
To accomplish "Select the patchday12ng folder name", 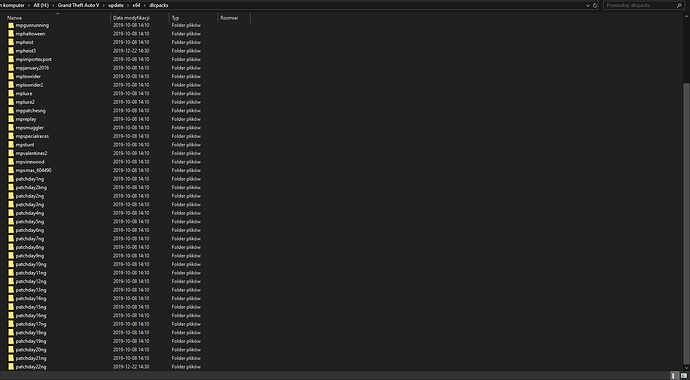I will 31,281.
